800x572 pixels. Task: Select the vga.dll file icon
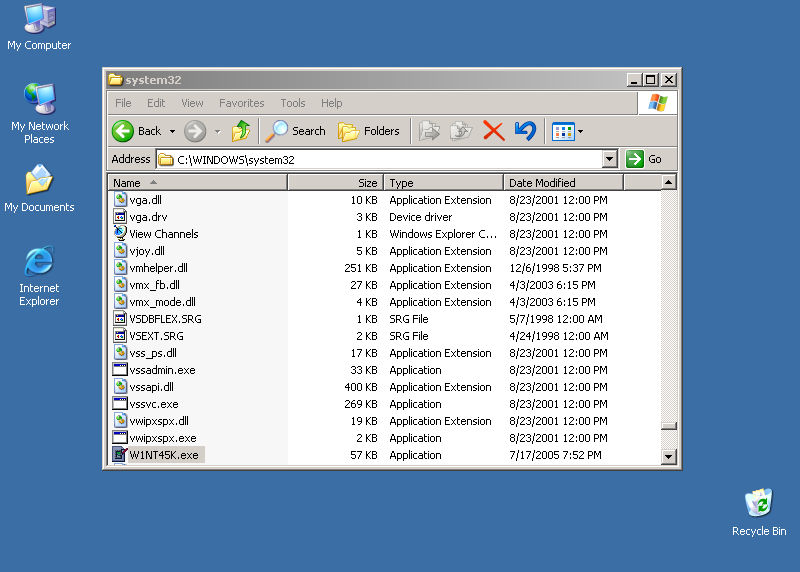pos(120,200)
